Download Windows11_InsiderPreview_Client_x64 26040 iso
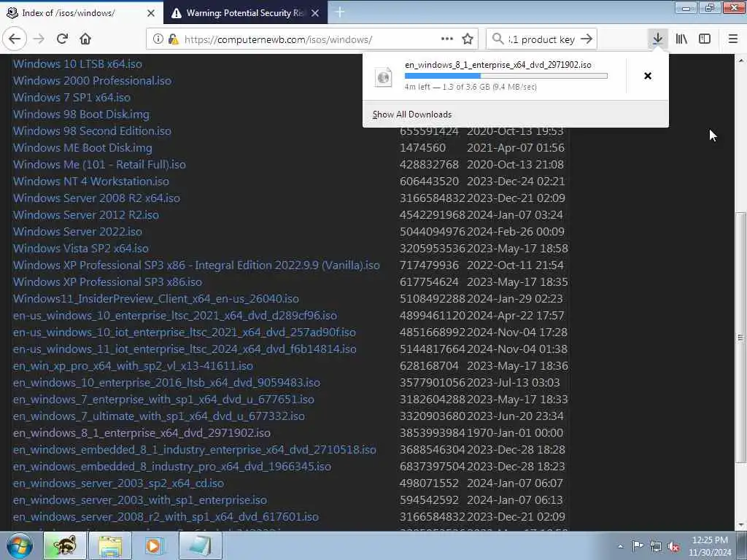 pos(156,298)
